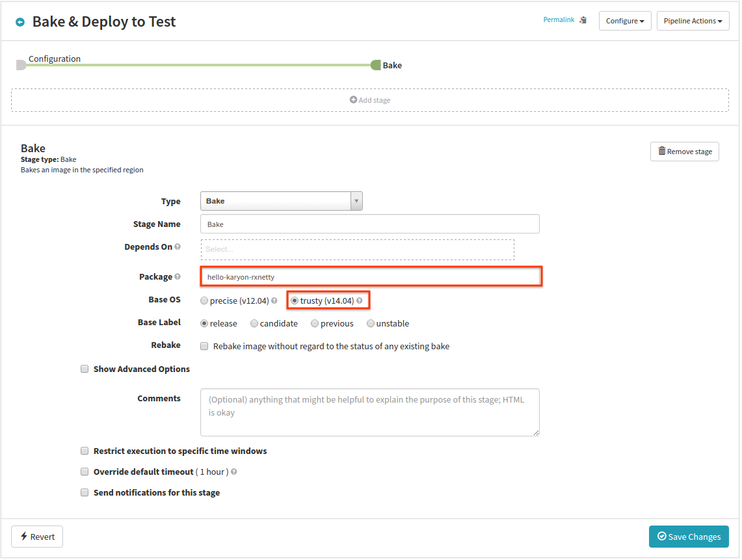This screenshot has height=560, width=742.
Task: Select the Bake stage node in pipeline
Action: (376, 65)
